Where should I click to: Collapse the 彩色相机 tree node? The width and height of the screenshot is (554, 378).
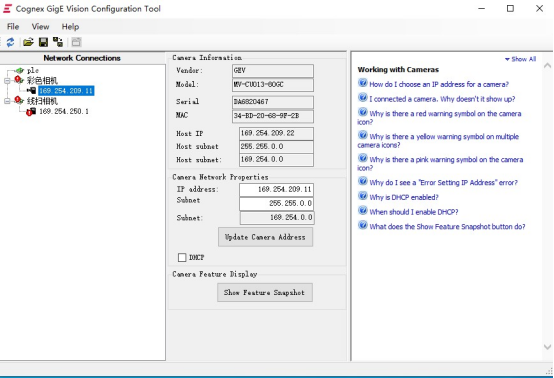(x=7, y=81)
